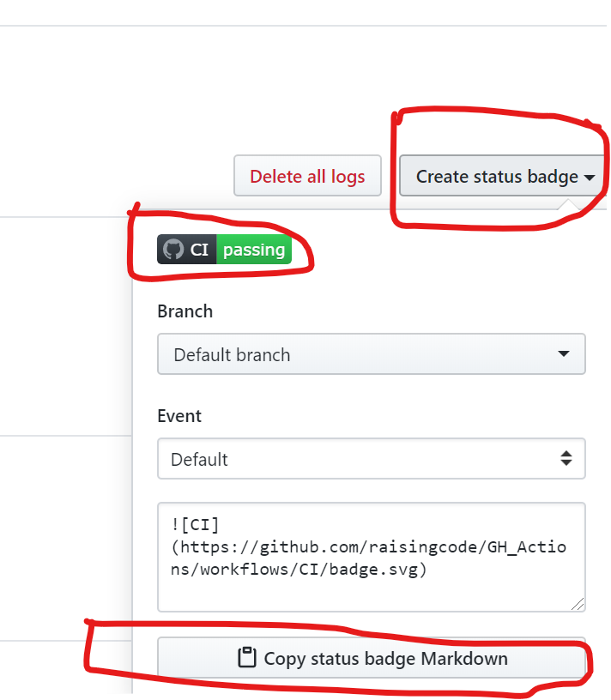Image resolution: width=611 pixels, height=700 pixels.
Task: Open the Create status badge menu
Action: pos(504,176)
